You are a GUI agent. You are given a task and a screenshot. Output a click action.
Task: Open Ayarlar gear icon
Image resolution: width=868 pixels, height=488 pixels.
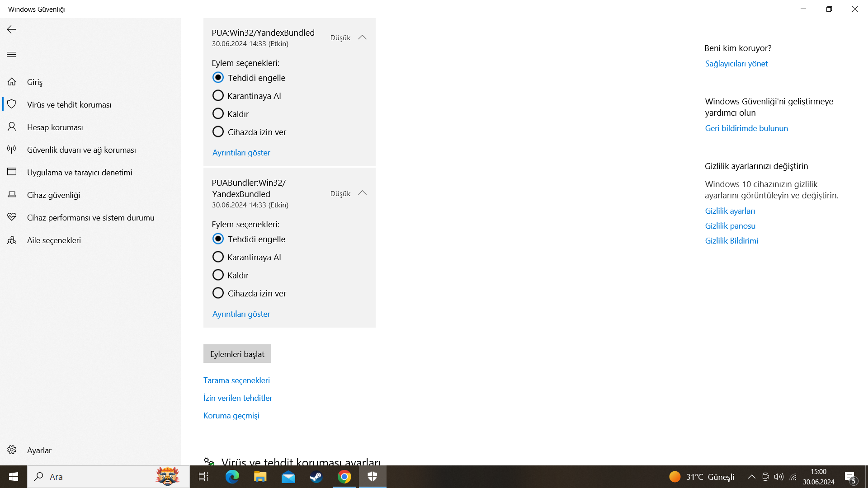[12, 450]
